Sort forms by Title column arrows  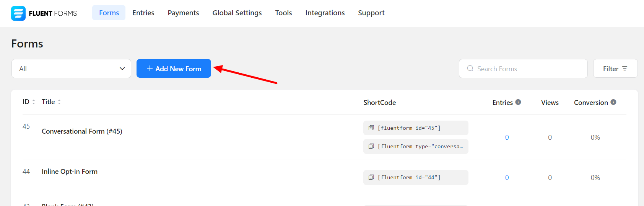59,102
